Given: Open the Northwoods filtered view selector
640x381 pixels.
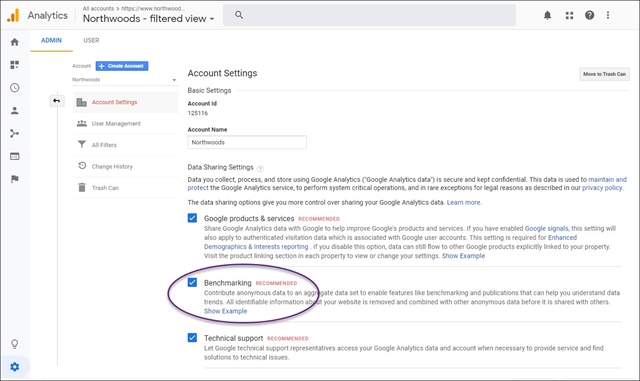Looking at the screenshot, I should (149, 19).
